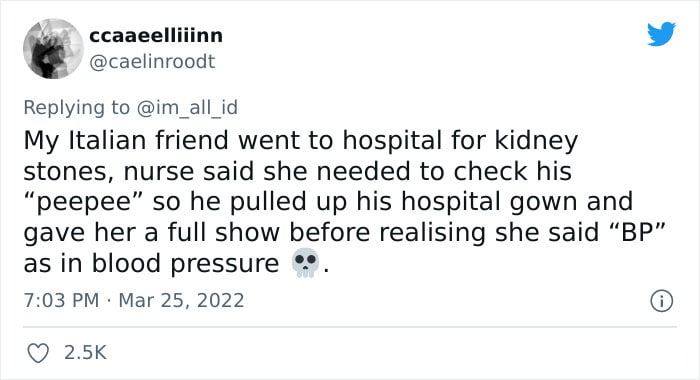The image size is (700, 380).
Task: Click the skull emoji in the tweet
Action: pos(305,263)
